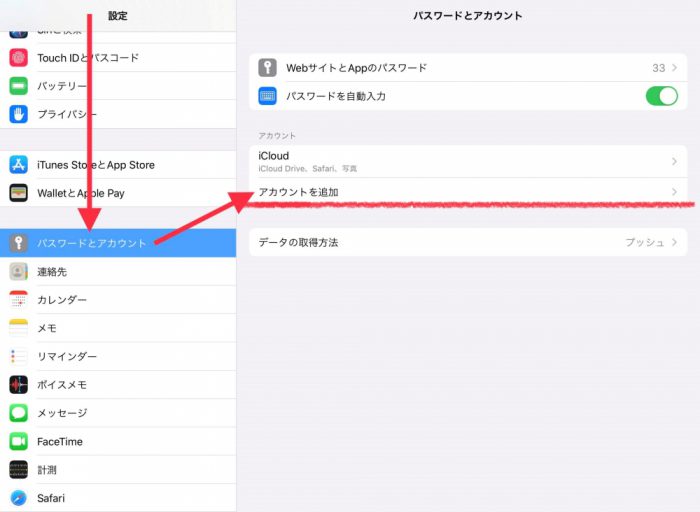
Task: Open カレンダー settings
Action: point(118,300)
